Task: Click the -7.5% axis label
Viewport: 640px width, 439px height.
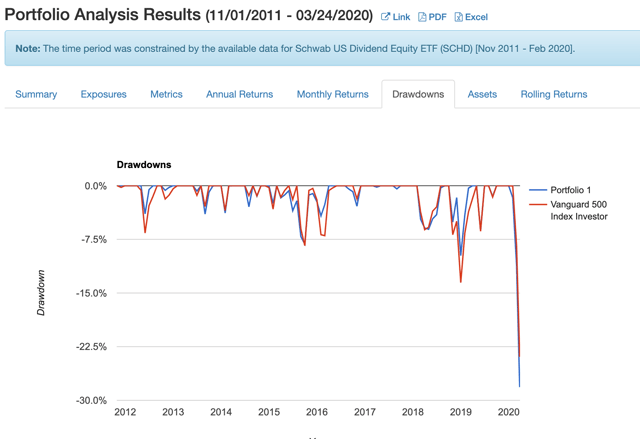Action: click(x=94, y=239)
